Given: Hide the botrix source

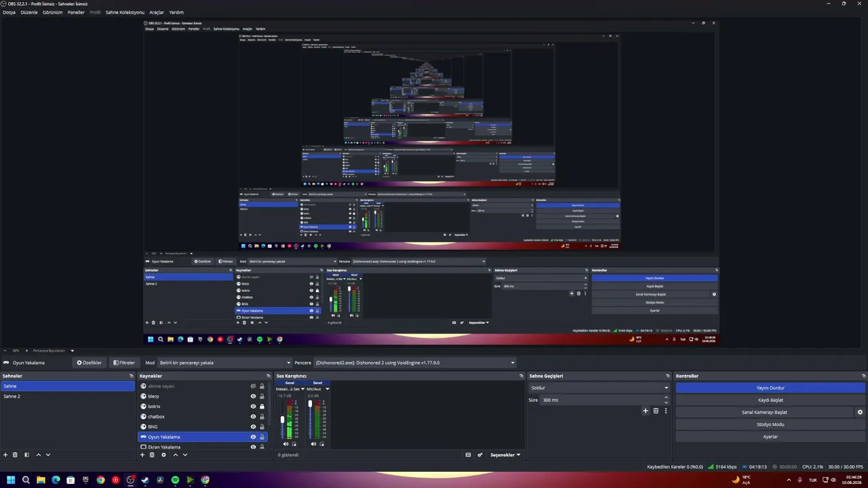Looking at the screenshot, I should pyautogui.click(x=253, y=407).
